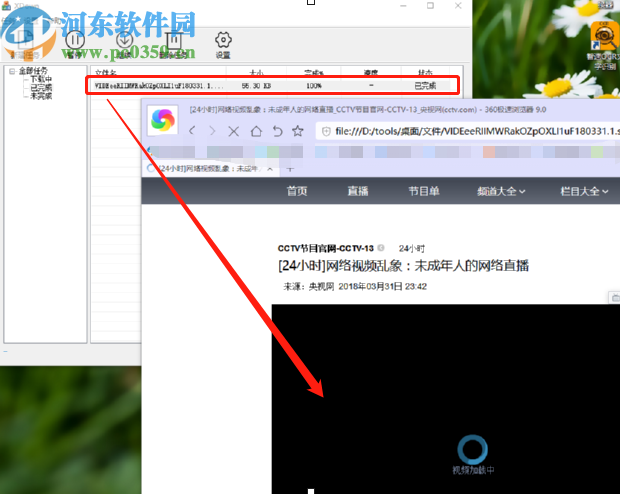Open 首页 in the CCTV navigation bar
Screen dimensions: 620x494
tap(297, 191)
